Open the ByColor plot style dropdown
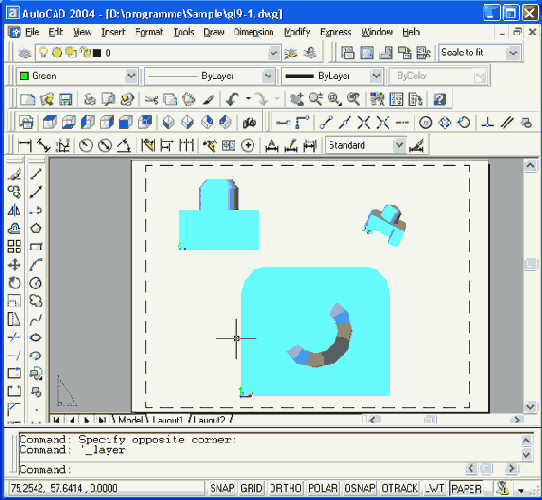 pos(479,76)
